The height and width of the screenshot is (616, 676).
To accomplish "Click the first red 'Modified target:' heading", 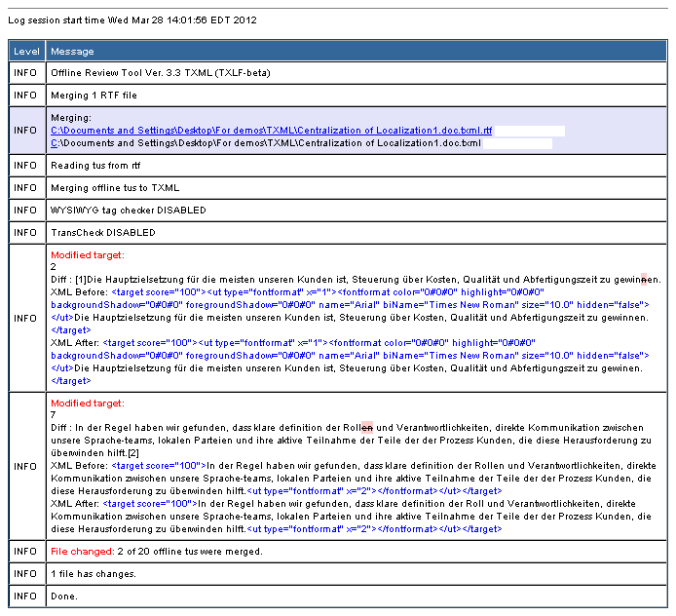I will [88, 255].
